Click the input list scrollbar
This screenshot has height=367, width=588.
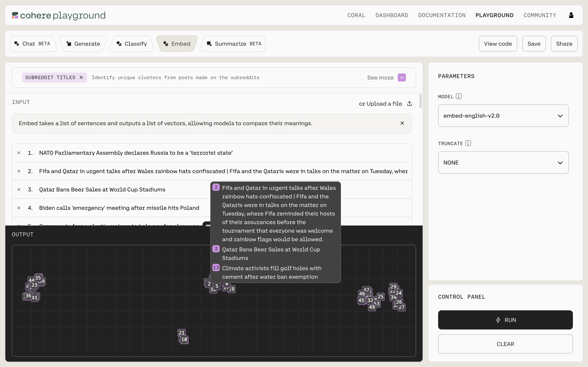(x=420, y=101)
